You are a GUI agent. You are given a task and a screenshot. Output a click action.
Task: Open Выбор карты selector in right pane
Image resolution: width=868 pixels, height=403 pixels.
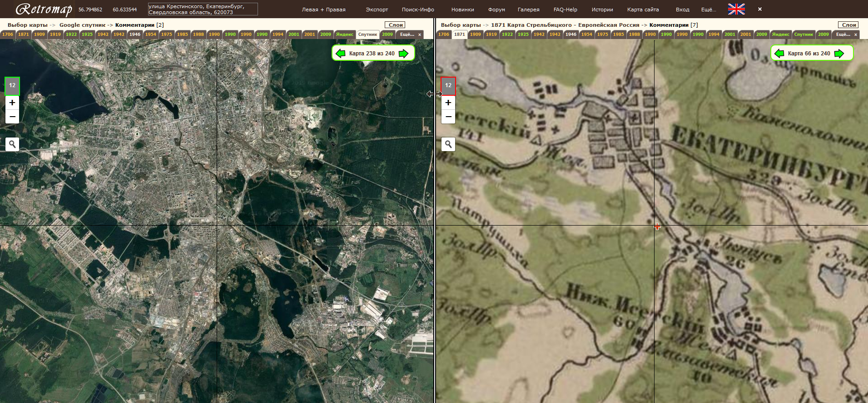pyautogui.click(x=461, y=25)
